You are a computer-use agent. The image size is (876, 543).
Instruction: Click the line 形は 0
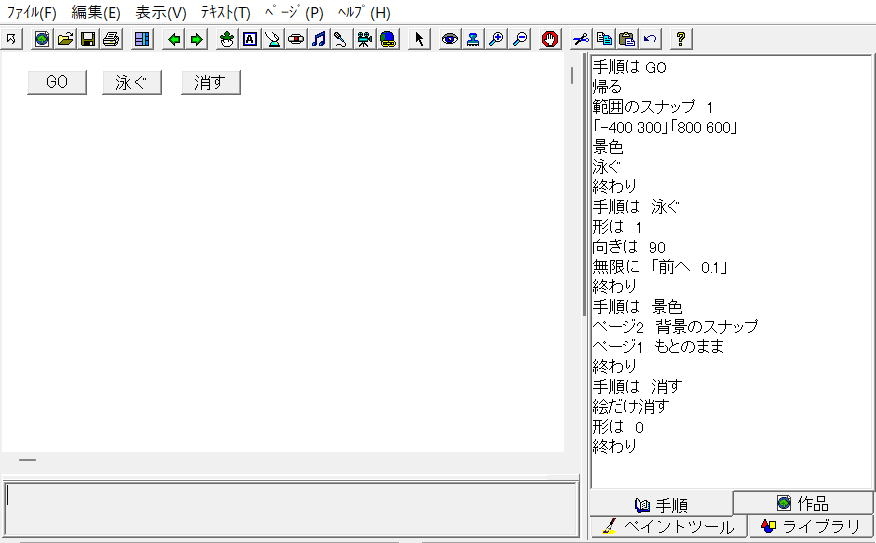point(618,427)
